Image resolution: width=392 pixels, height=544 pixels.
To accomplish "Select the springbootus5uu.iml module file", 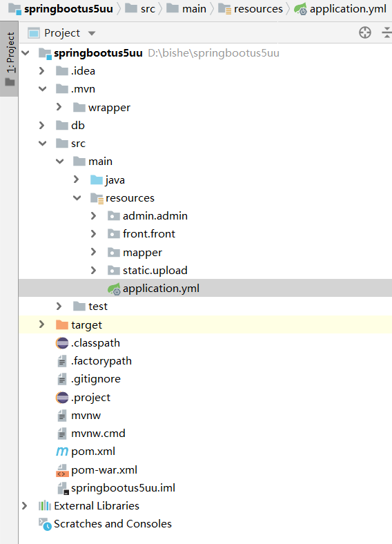I will coord(123,488).
